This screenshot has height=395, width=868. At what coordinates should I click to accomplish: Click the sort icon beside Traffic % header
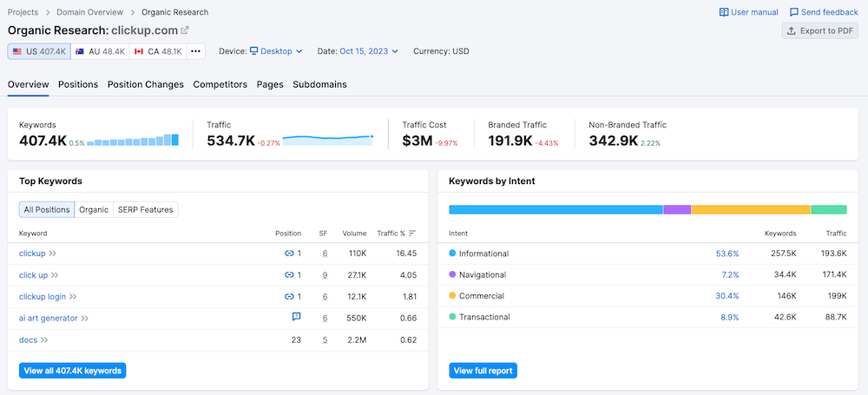coord(412,234)
